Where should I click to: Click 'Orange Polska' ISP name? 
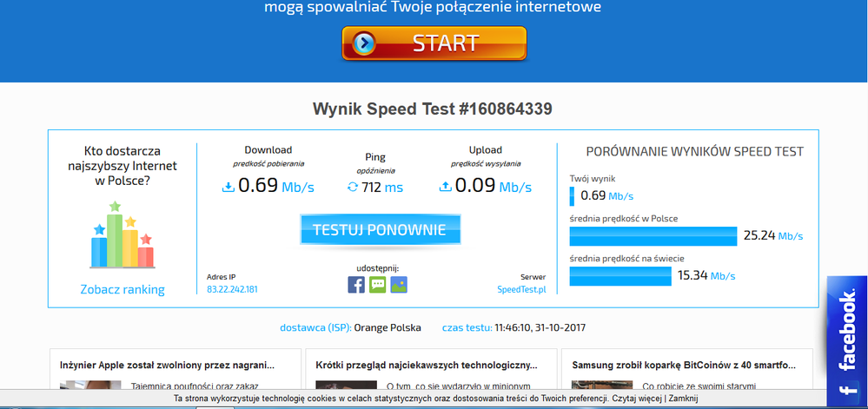click(388, 327)
